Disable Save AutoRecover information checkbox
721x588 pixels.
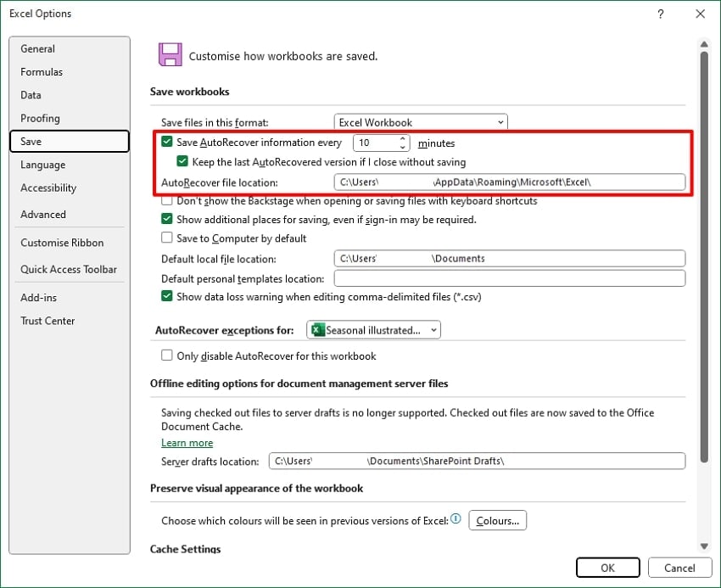[x=166, y=142]
